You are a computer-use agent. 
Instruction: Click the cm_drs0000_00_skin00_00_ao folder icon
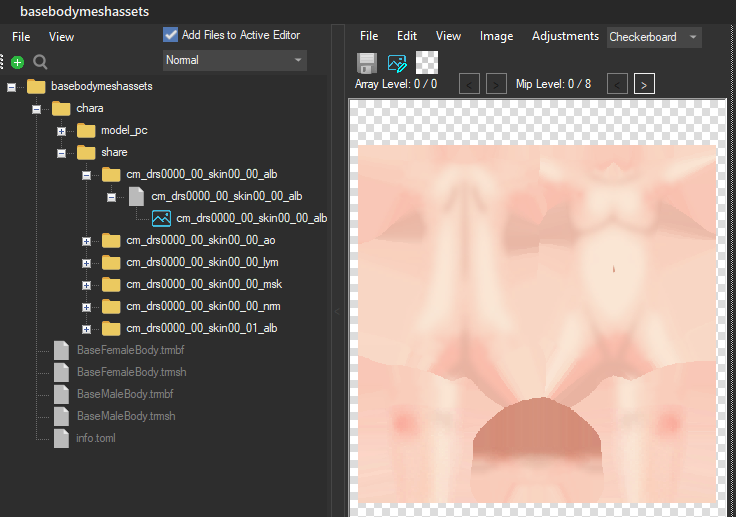111,240
